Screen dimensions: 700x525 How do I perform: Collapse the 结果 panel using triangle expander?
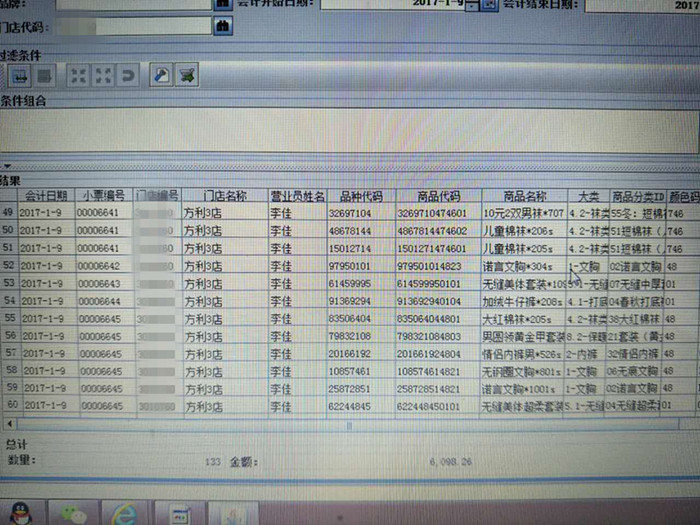[6, 167]
